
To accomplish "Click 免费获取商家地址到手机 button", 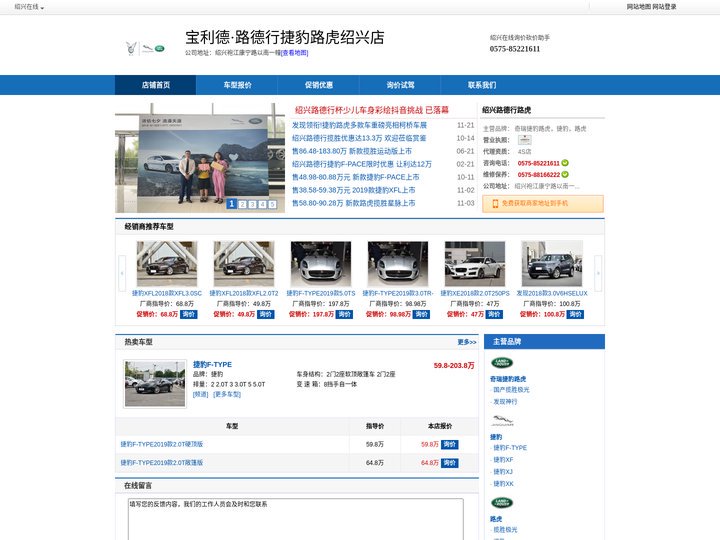I will 543,203.
